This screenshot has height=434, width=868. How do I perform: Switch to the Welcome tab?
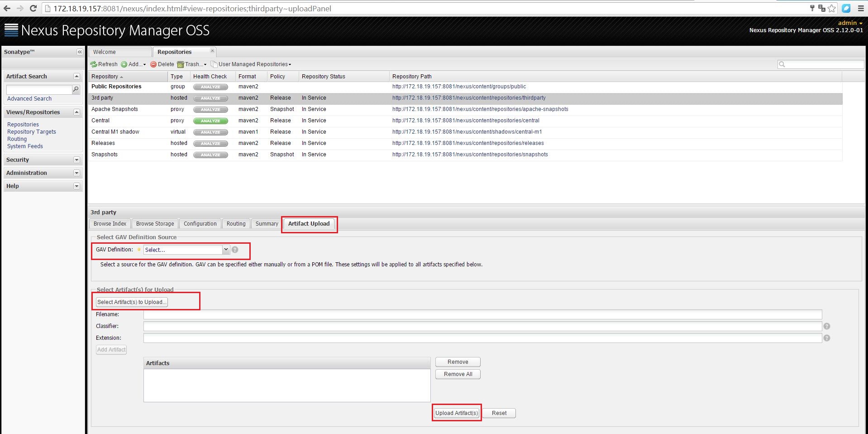[x=120, y=52]
